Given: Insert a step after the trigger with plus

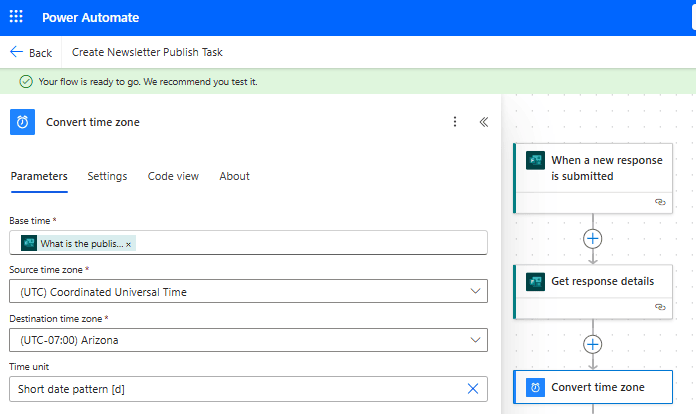Looking at the screenshot, I should [x=593, y=239].
